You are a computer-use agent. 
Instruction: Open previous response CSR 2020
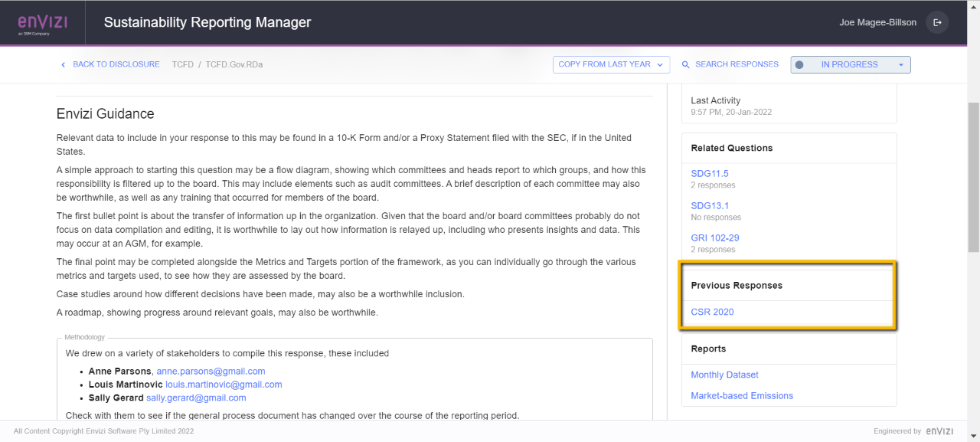click(x=712, y=312)
